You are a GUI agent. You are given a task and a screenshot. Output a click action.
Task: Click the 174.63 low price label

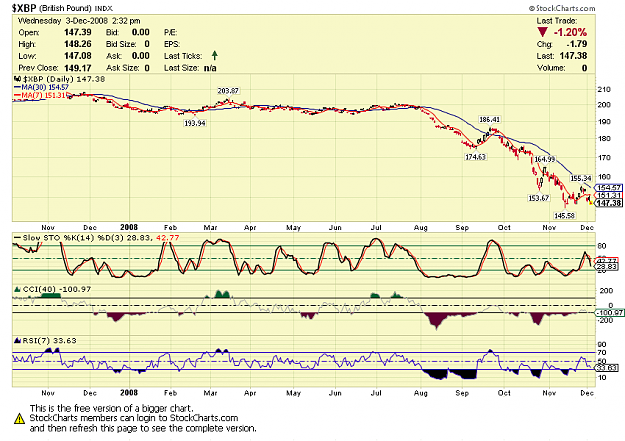pos(475,157)
